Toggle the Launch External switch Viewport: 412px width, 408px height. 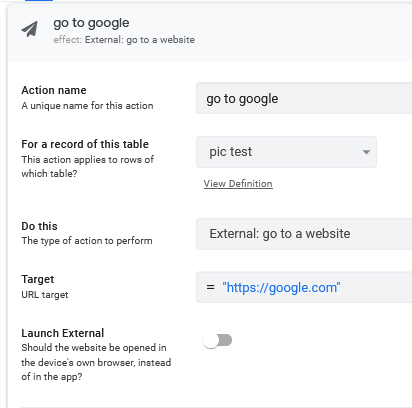coord(217,340)
